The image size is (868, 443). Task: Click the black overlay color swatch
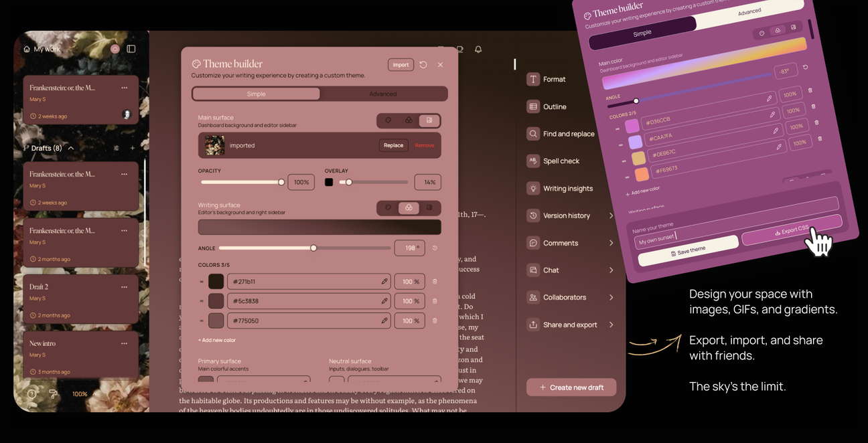(x=329, y=182)
